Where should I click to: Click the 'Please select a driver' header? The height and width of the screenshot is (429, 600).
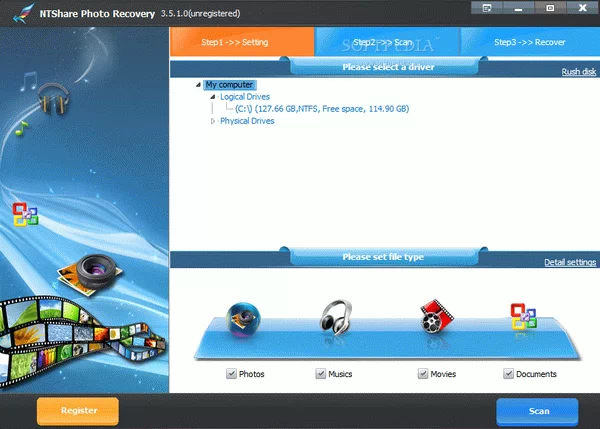point(388,67)
